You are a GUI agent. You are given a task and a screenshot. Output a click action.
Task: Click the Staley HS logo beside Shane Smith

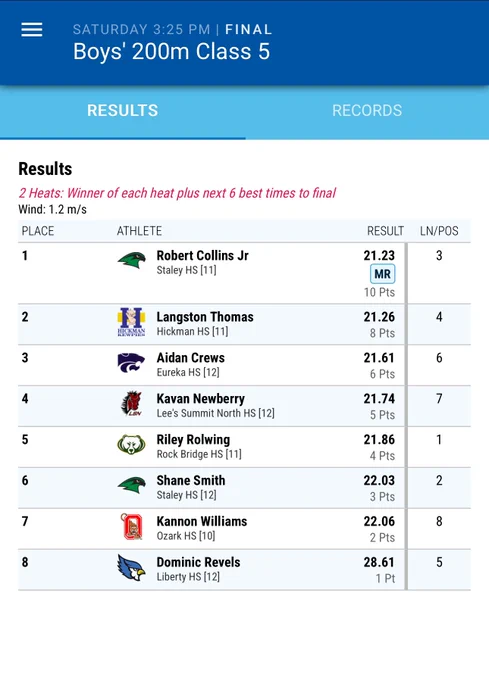click(x=131, y=485)
